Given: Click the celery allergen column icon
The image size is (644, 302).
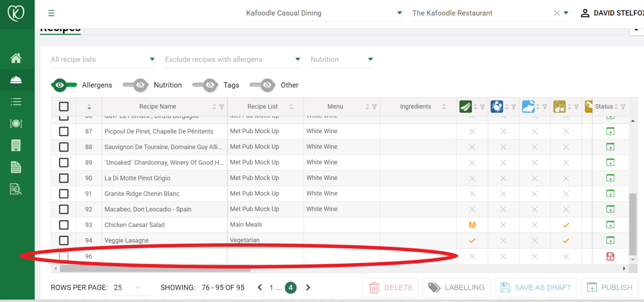Looking at the screenshot, I should pos(465,106).
